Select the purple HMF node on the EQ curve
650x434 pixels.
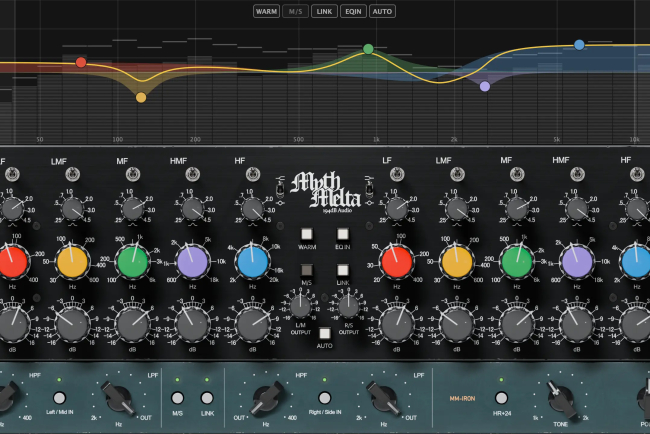point(485,86)
